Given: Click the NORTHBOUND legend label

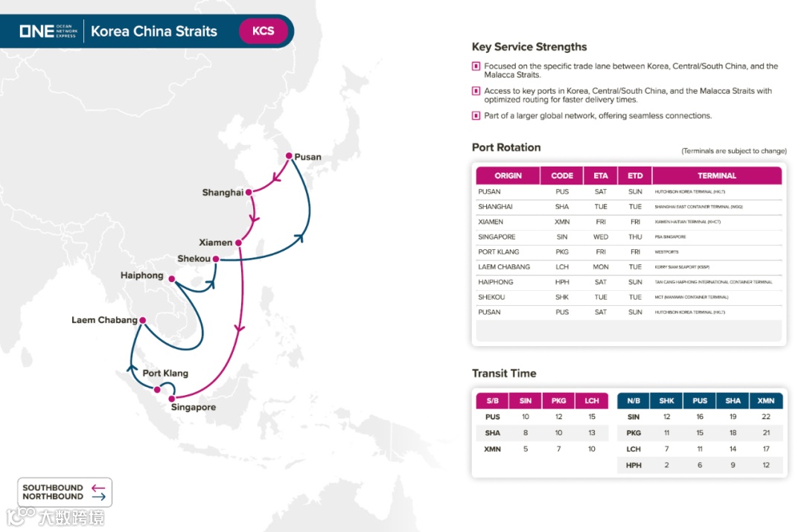Looking at the screenshot, I should tap(52, 496).
